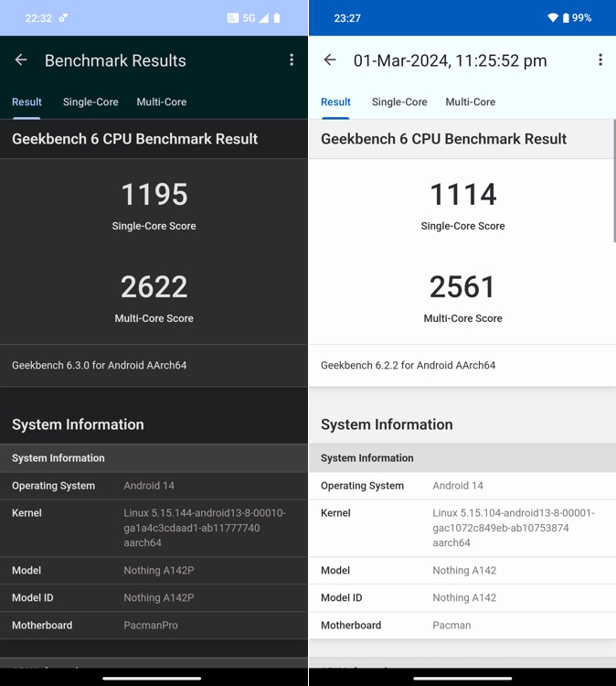This screenshot has height=686, width=616.
Task: Tap Nothing A142 in right Model row
Action: [x=464, y=571]
